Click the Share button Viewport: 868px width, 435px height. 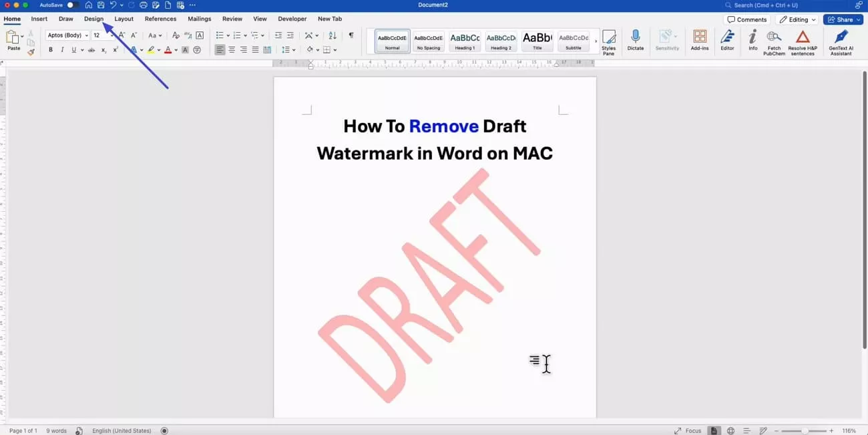pyautogui.click(x=842, y=19)
